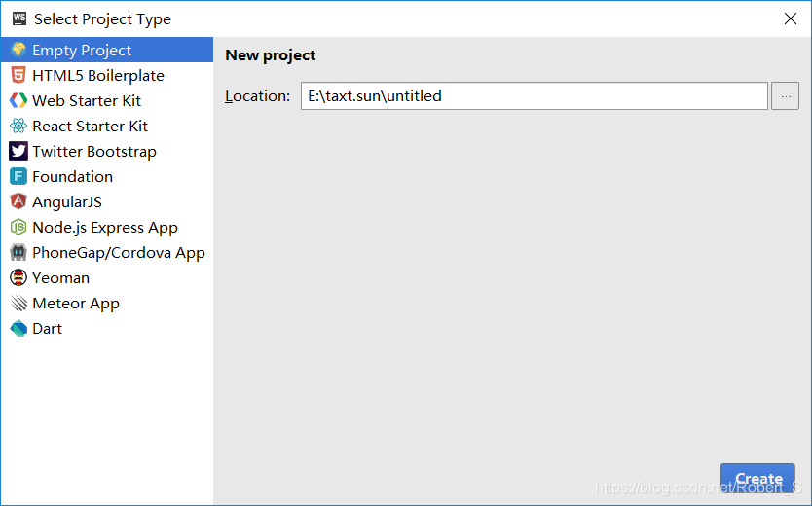Screen dimensions: 812x506
Task: Click the Twitter bird icon
Action: pos(18,151)
